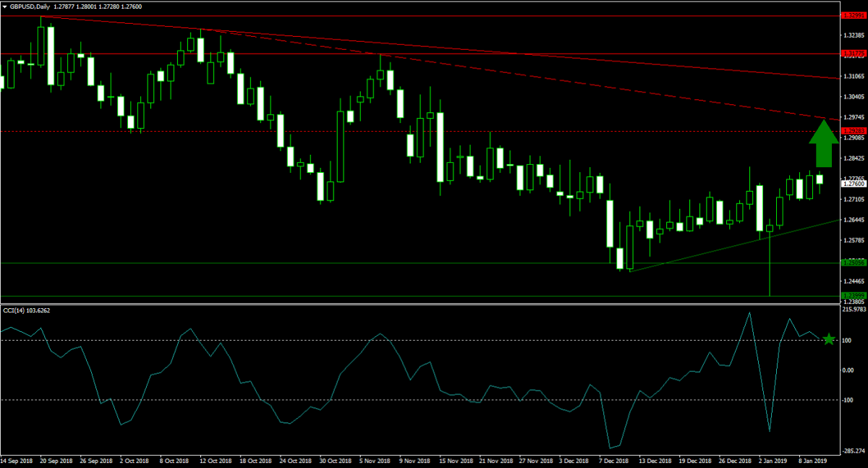This screenshot has width=868, height=468.
Task: Click the 1.32991 red price label
Action: pyautogui.click(x=853, y=15)
